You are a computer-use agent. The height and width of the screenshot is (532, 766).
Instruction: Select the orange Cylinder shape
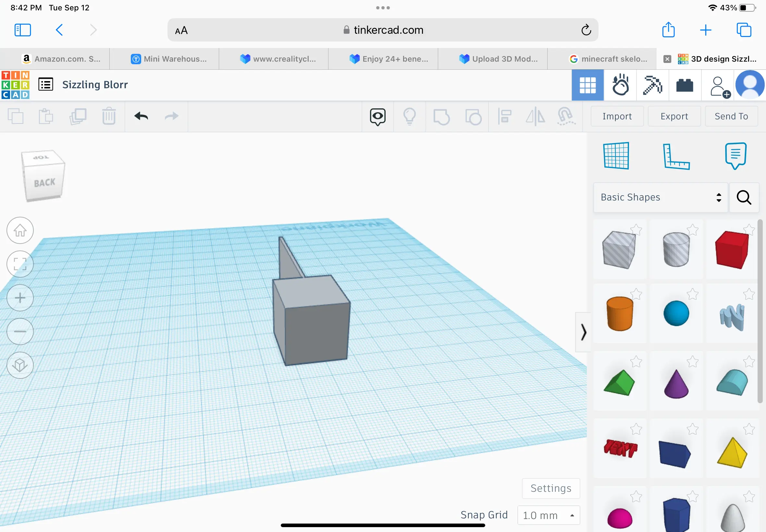tap(620, 314)
